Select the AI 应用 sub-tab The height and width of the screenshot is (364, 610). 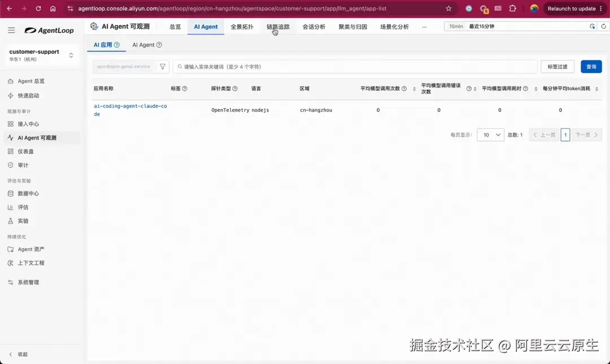tap(103, 45)
